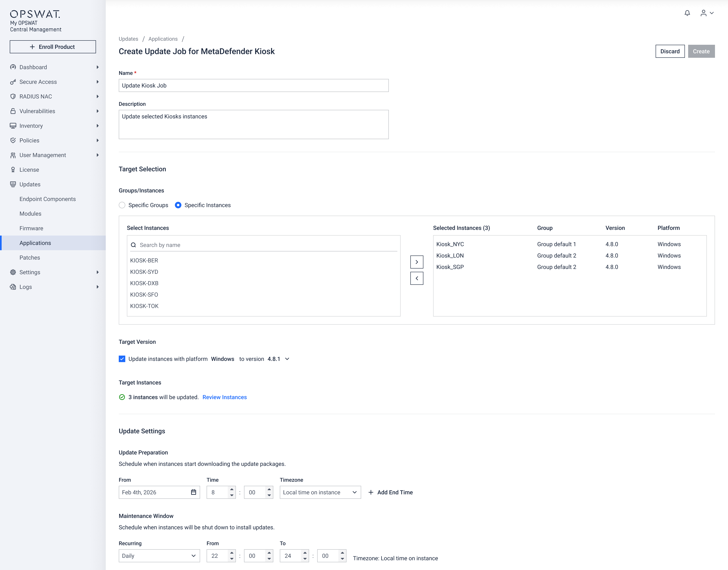The height and width of the screenshot is (570, 728).
Task: Remove instance with left arrow button
Action: pos(417,278)
